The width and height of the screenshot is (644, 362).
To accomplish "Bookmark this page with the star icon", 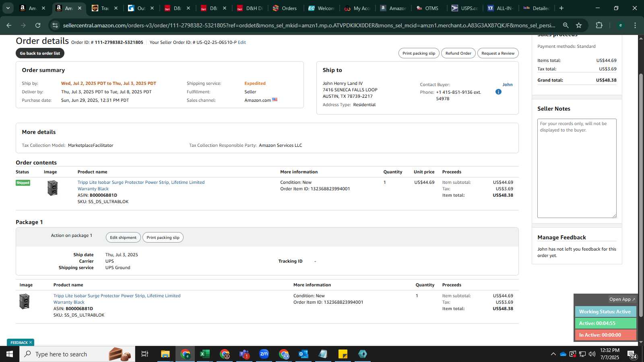I will [579, 25].
